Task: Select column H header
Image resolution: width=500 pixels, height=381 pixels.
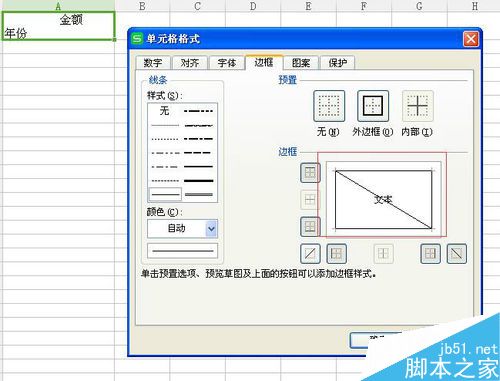Action: click(474, 5)
